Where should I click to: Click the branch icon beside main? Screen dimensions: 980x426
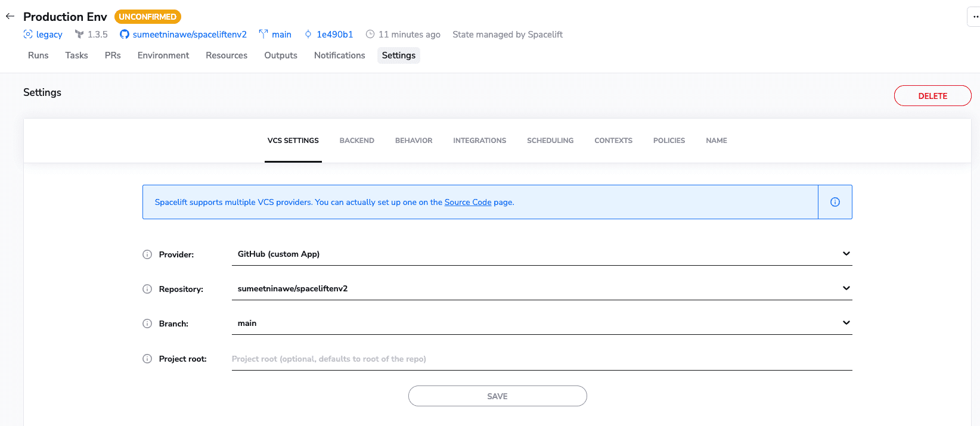[263, 35]
